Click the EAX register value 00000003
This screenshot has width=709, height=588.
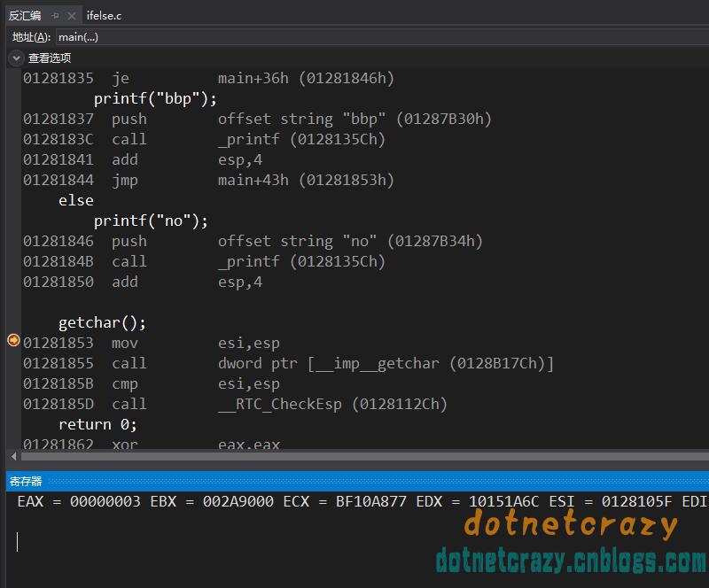click(105, 502)
